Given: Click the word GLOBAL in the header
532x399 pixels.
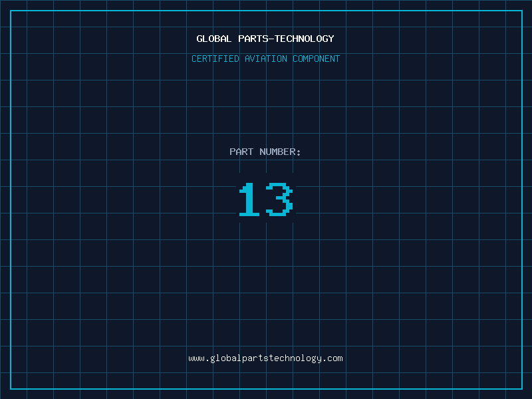Looking at the screenshot, I should (x=214, y=39).
